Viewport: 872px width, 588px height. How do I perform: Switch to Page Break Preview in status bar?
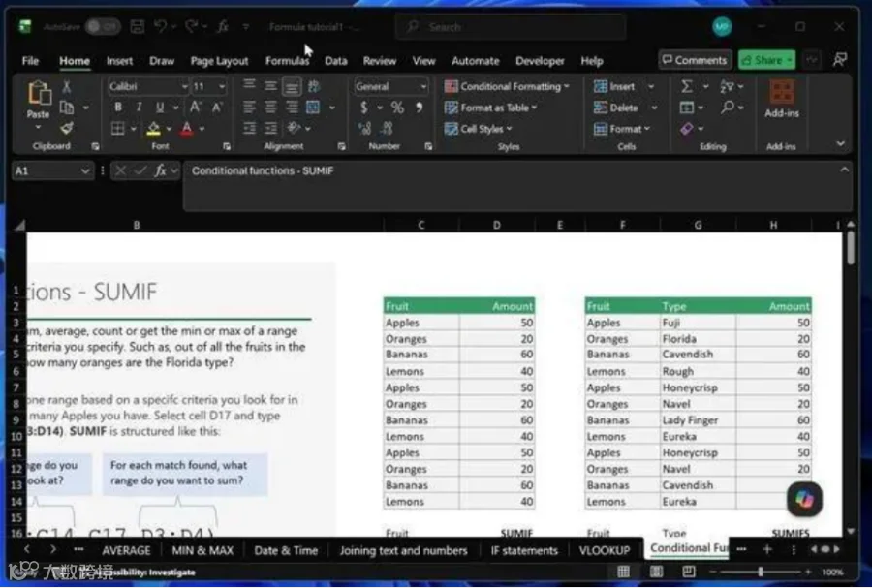click(689, 572)
